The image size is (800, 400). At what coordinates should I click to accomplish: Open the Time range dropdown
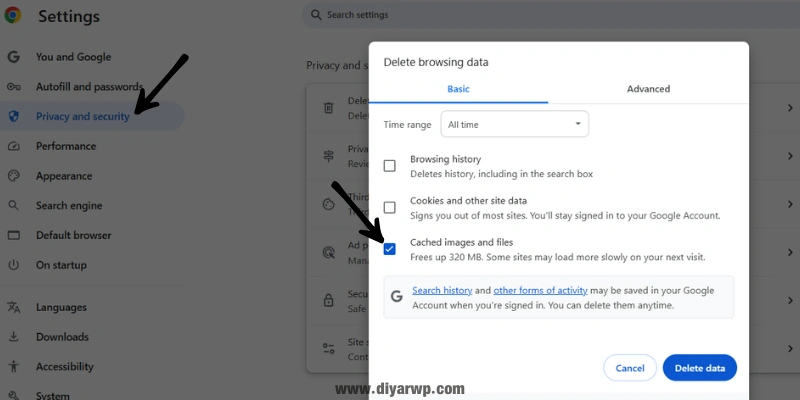[516, 124]
